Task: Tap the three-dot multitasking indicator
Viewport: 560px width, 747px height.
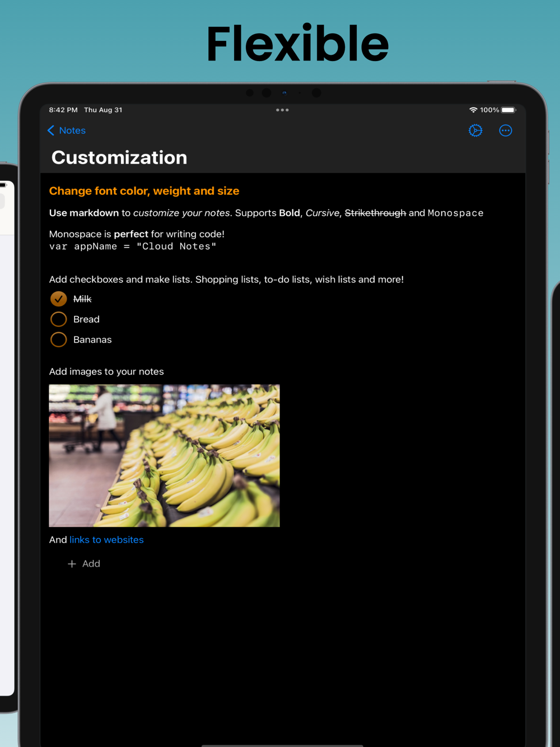Action: [x=282, y=110]
